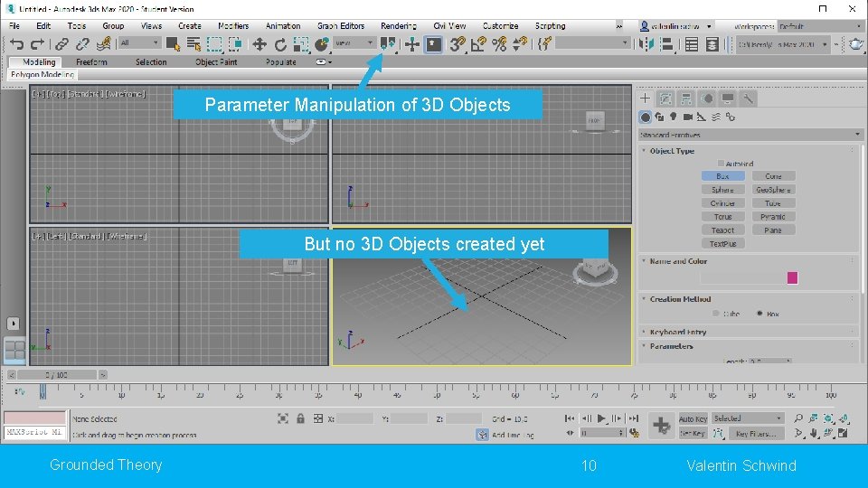Viewport: 868px width, 488px height.
Task: Click the Use Pivot Point Center icon
Action: tap(388, 44)
